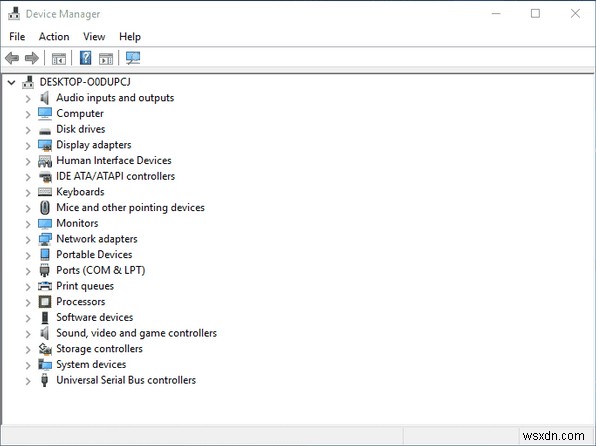Expand the Display adapters category

coord(28,146)
